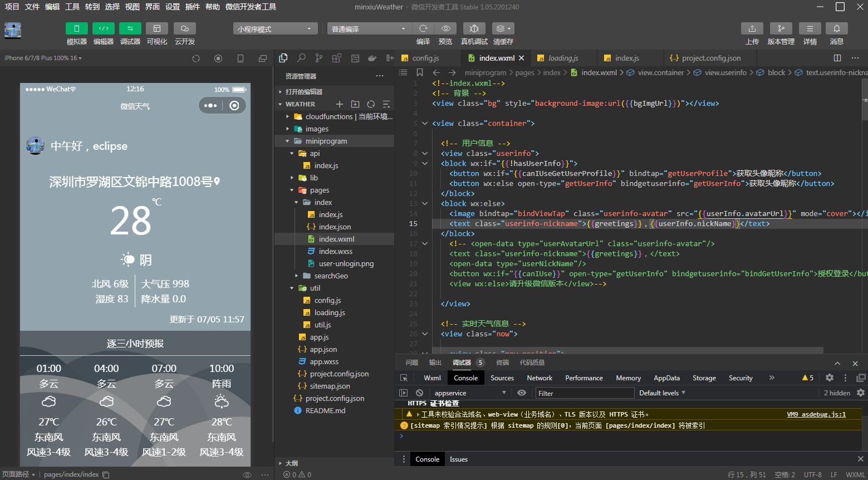Open the cloud development console
Screen dimensions: 868x480
(x=185, y=28)
